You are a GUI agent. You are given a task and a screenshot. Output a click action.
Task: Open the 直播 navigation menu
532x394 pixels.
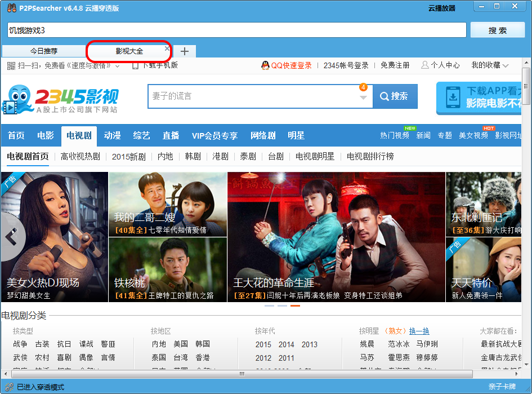point(171,135)
